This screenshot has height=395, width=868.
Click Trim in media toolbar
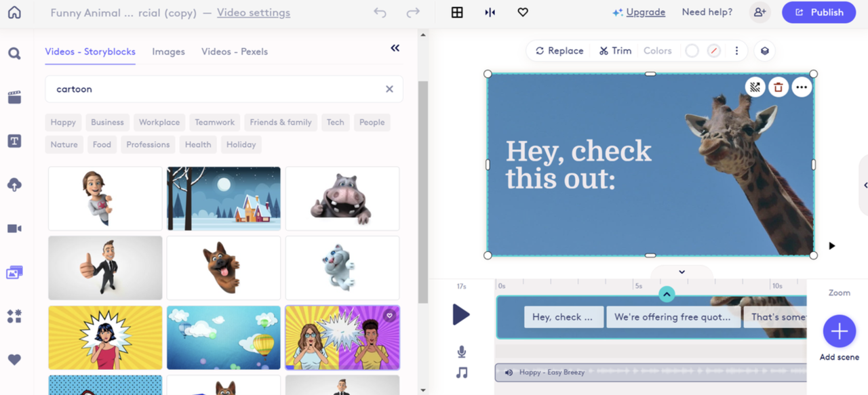[x=615, y=51]
